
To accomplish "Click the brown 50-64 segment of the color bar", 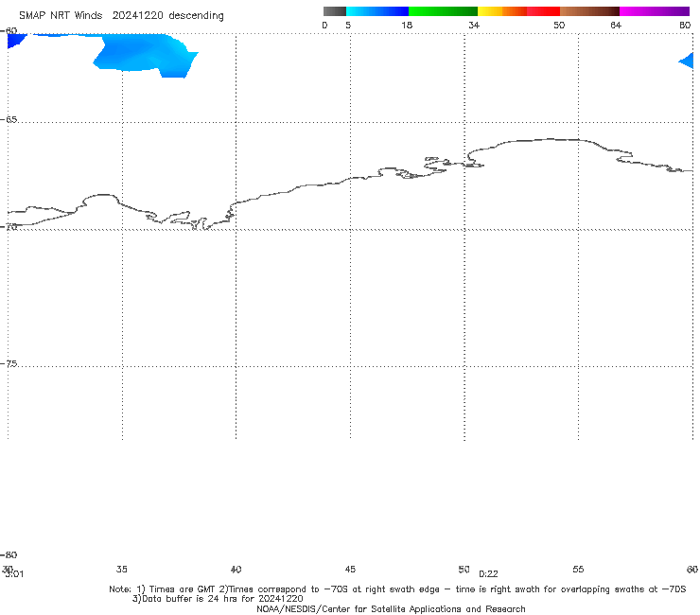I will (x=589, y=11).
